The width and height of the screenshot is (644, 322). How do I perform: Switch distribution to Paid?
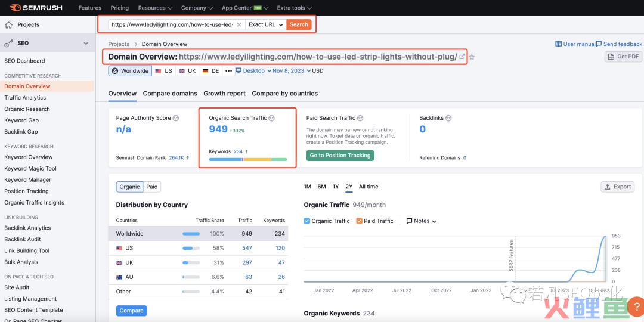152,187
